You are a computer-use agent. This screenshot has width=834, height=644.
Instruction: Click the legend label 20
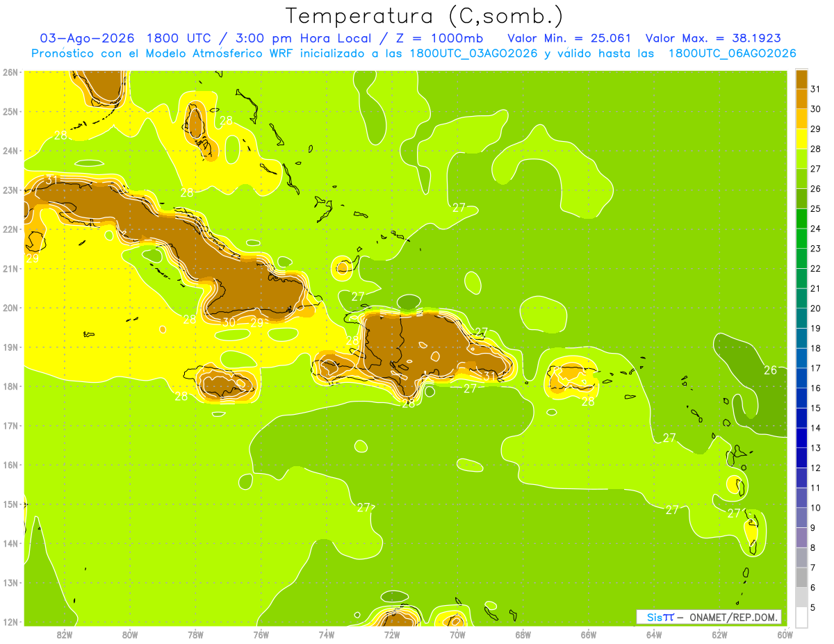pyautogui.click(x=816, y=308)
